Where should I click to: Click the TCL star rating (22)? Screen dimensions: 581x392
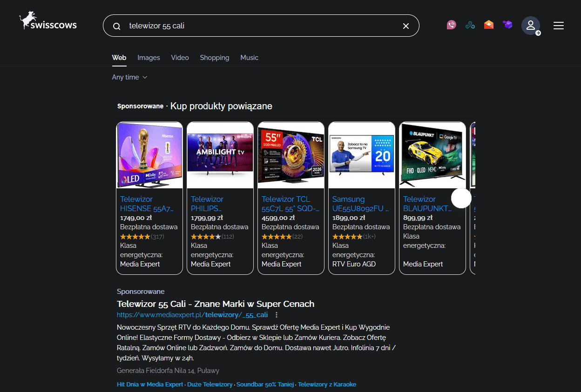point(282,237)
